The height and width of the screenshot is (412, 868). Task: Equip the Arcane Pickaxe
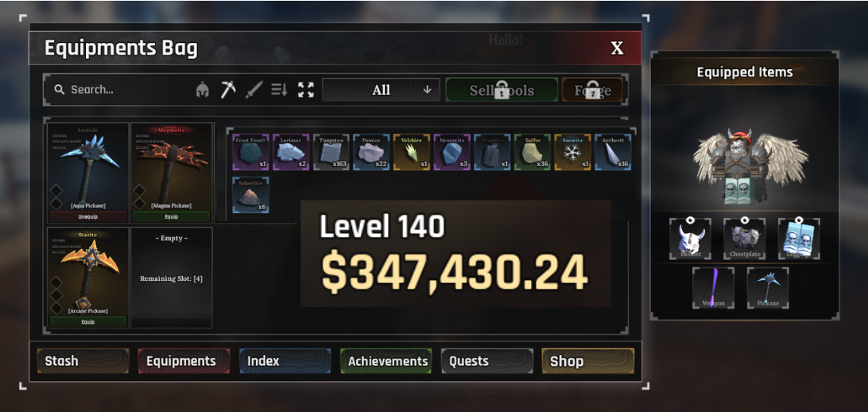(x=88, y=322)
